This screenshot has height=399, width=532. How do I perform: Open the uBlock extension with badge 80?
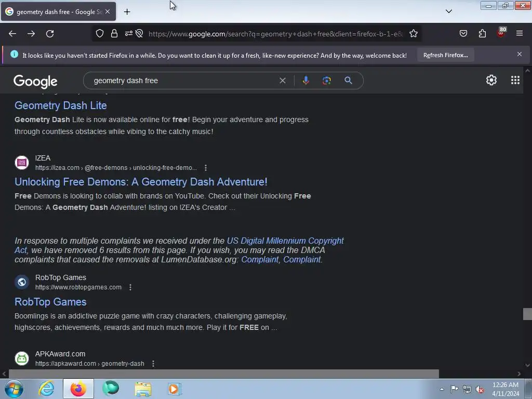[x=501, y=33]
